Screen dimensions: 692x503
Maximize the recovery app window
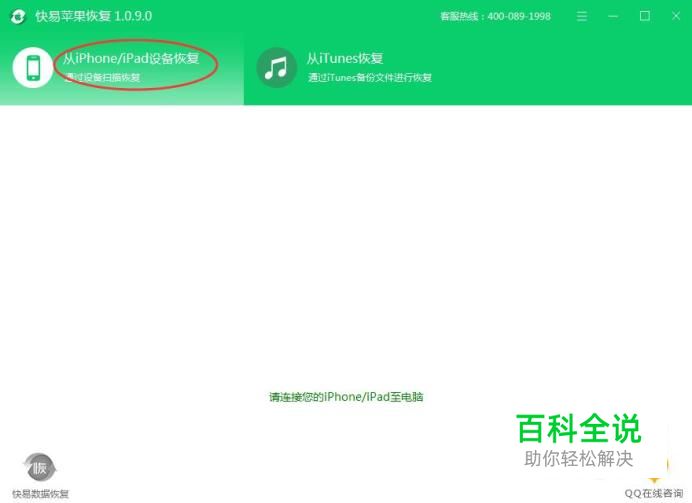(644, 16)
